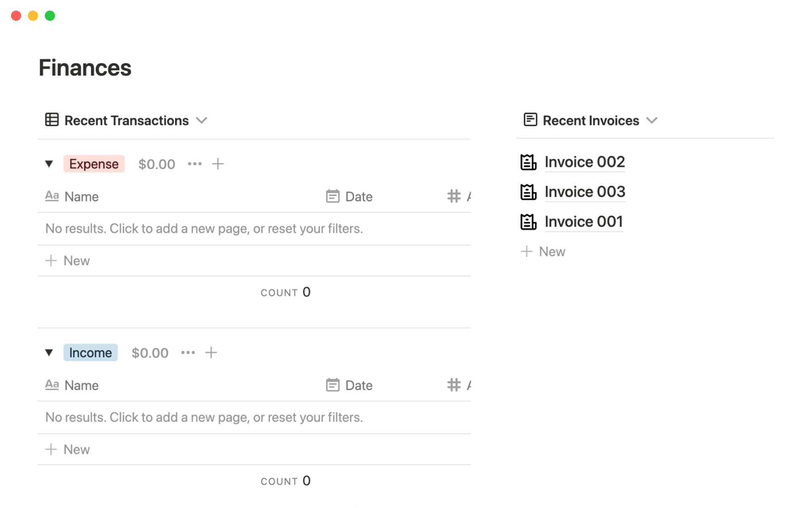Click the red Expense tag label
The image size is (812, 508).
pyautogui.click(x=94, y=164)
